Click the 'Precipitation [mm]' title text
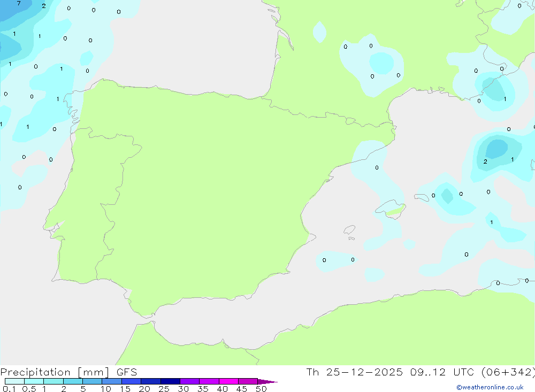 (55, 372)
